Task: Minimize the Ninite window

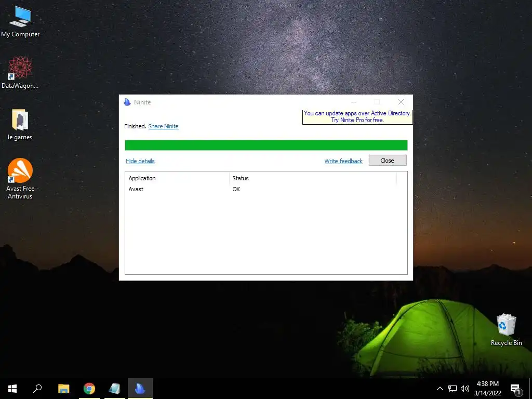Action: pyautogui.click(x=353, y=102)
